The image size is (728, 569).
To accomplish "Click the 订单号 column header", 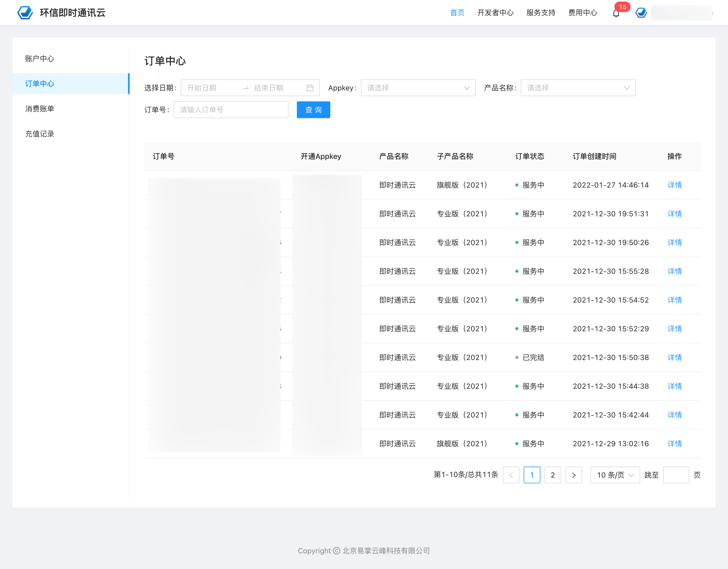I will coord(164,156).
